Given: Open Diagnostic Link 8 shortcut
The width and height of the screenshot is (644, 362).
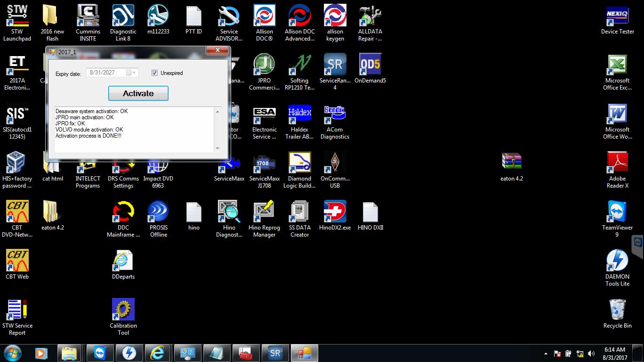Looking at the screenshot, I should [123, 23].
